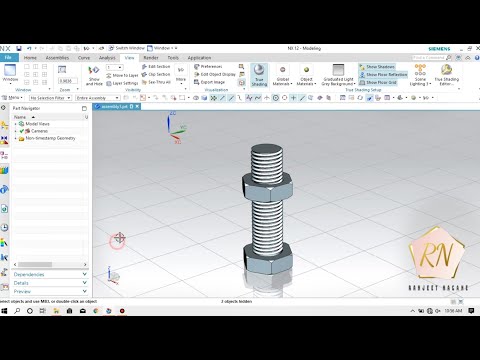480x360 pixels.
Task: Click the Find a Command search field
Action: [x=429, y=58]
